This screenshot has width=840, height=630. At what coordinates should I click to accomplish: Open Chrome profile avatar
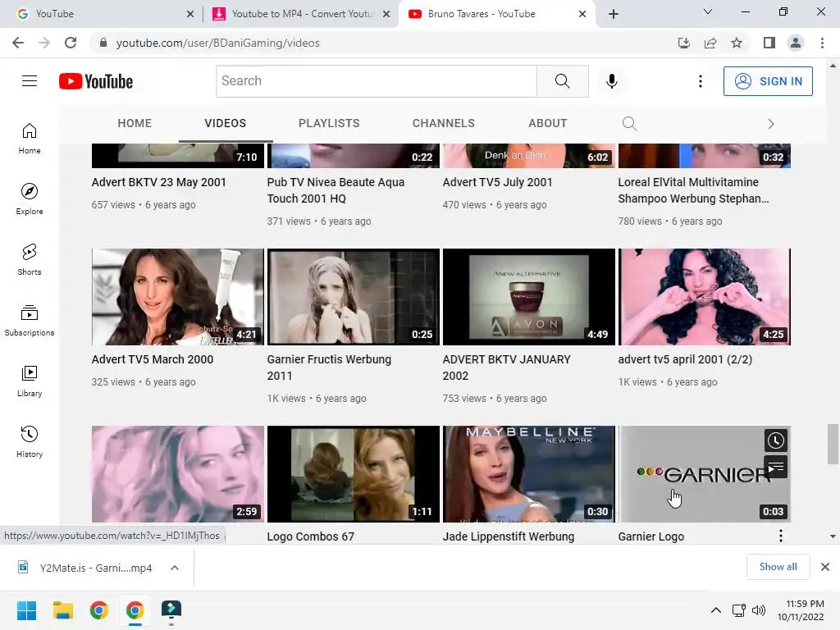(x=796, y=43)
